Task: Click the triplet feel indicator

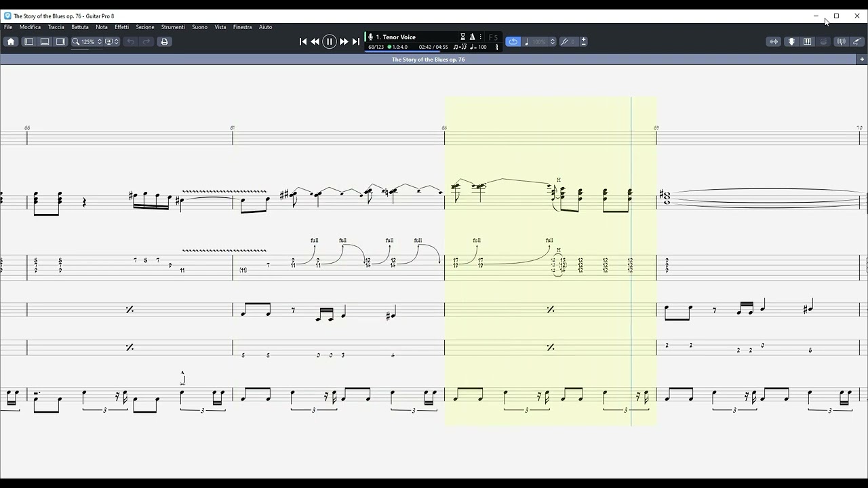Action: pyautogui.click(x=459, y=47)
